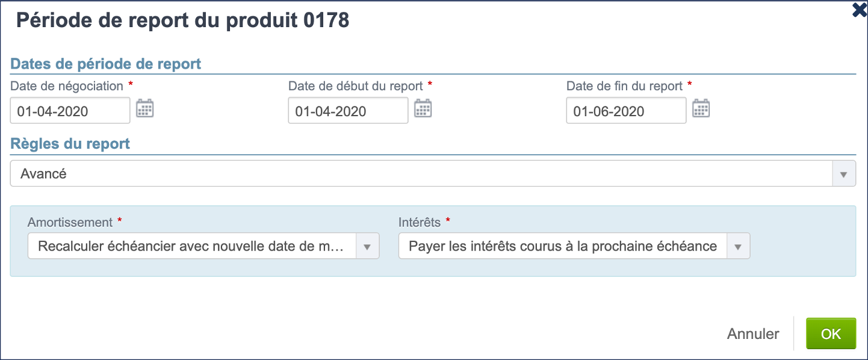Expand the Règles du report dropdown arrow

click(843, 174)
